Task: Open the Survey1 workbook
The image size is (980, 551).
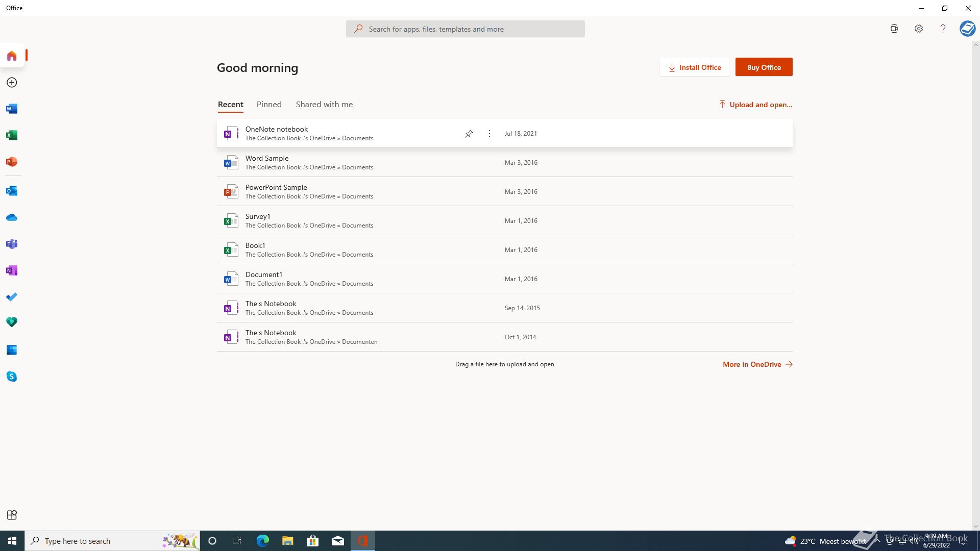Action: coord(504,221)
